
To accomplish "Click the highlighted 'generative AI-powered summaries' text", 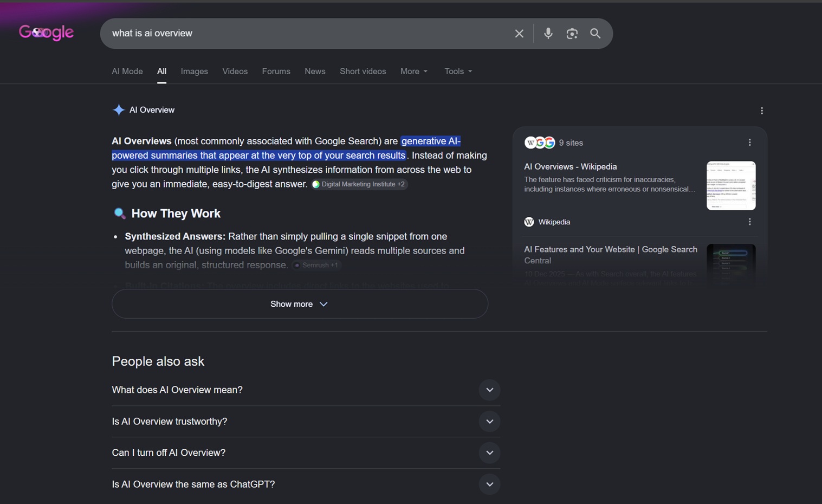I will [x=286, y=148].
